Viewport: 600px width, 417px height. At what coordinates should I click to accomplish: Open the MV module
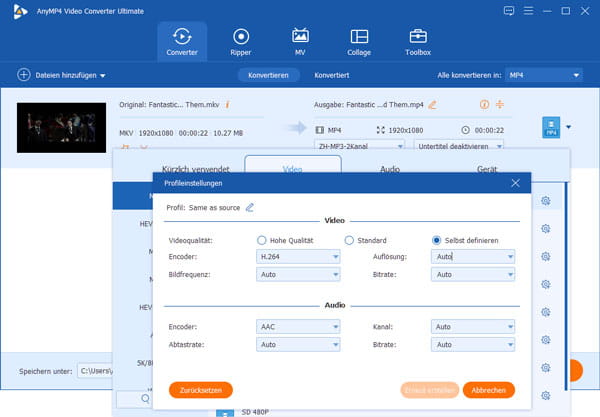coord(300,42)
